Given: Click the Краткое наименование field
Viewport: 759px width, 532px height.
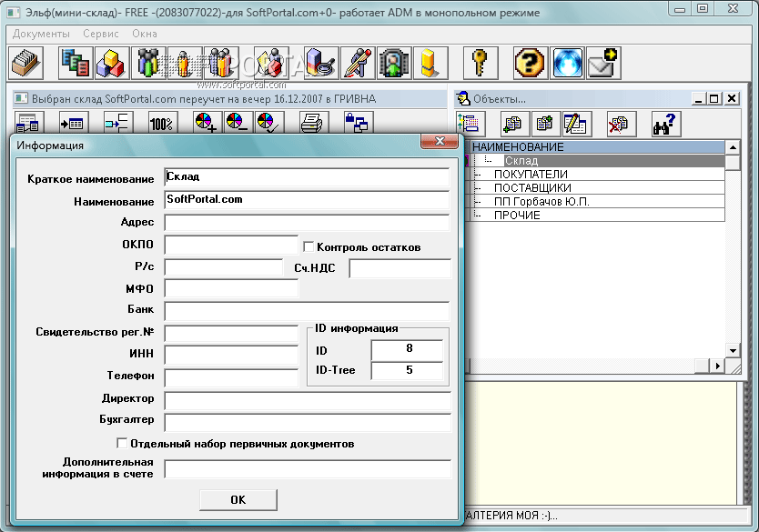Looking at the screenshot, I should (x=307, y=177).
